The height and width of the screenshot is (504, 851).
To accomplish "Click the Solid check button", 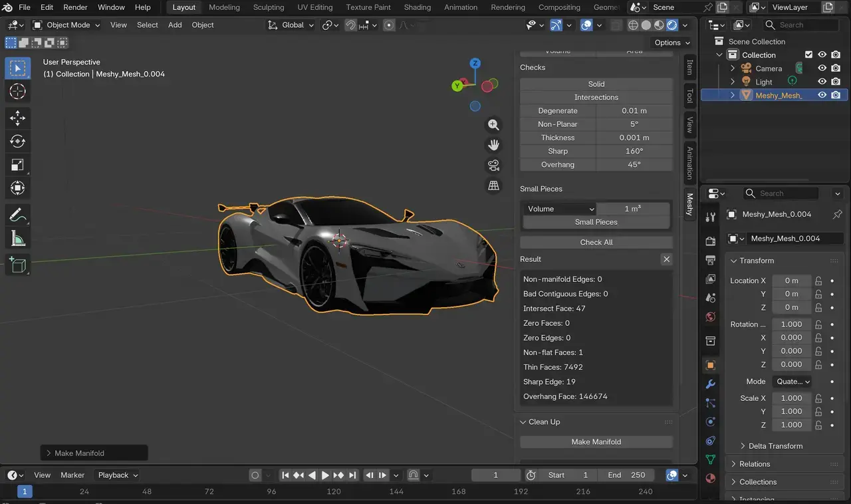I will point(596,84).
